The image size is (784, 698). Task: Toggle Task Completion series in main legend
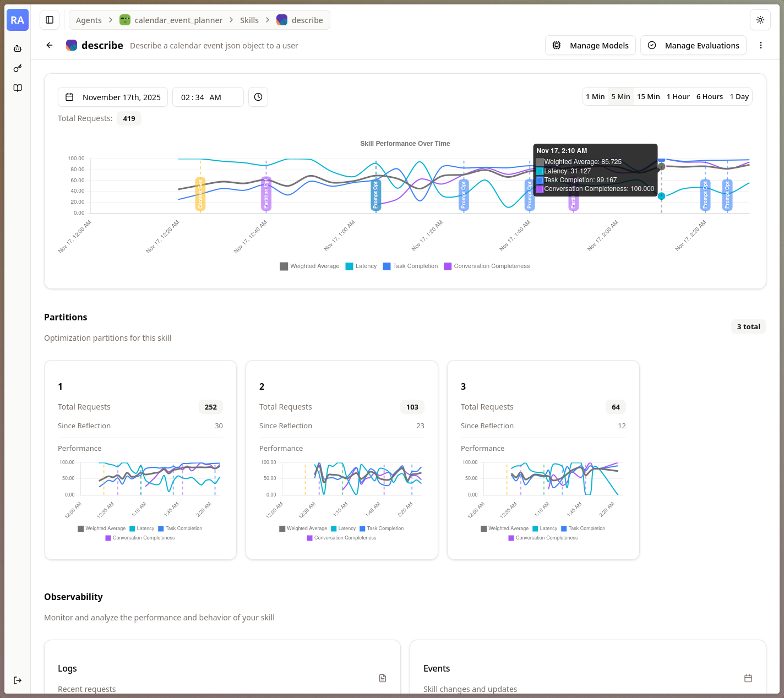[411, 266]
